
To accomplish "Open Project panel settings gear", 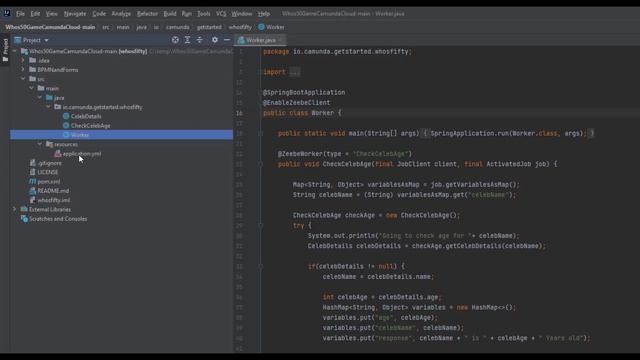I will point(215,40).
